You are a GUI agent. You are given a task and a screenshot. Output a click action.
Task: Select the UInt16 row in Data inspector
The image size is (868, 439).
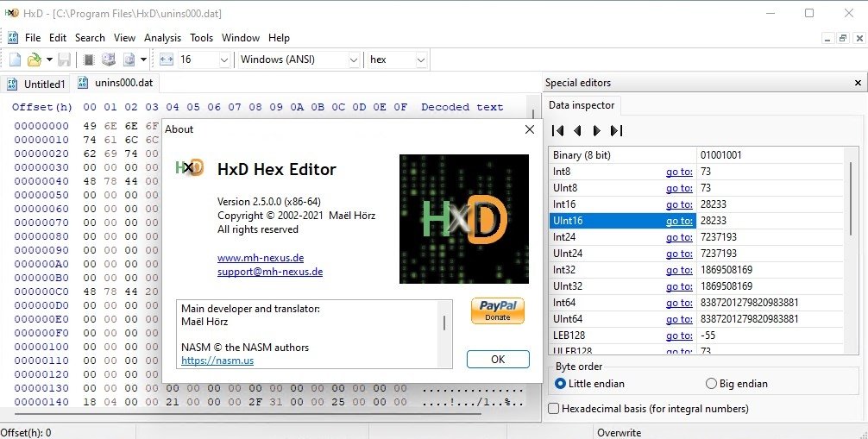click(x=695, y=220)
